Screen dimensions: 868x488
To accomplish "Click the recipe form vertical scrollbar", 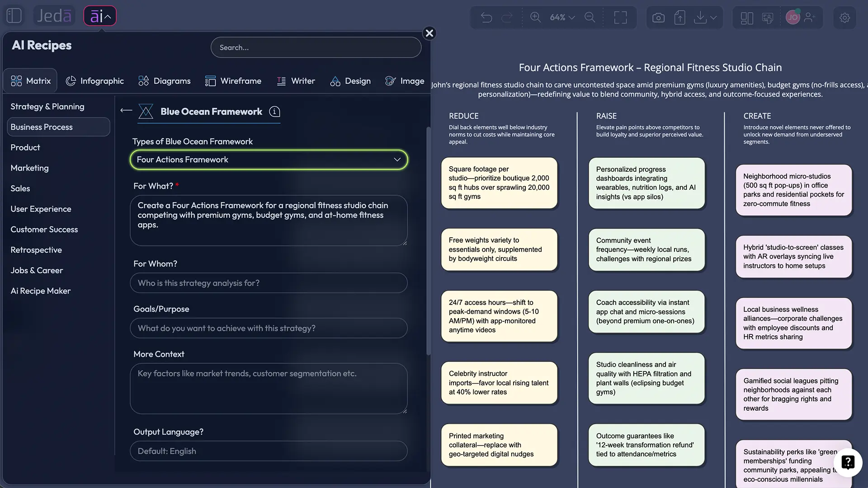I will (428, 241).
